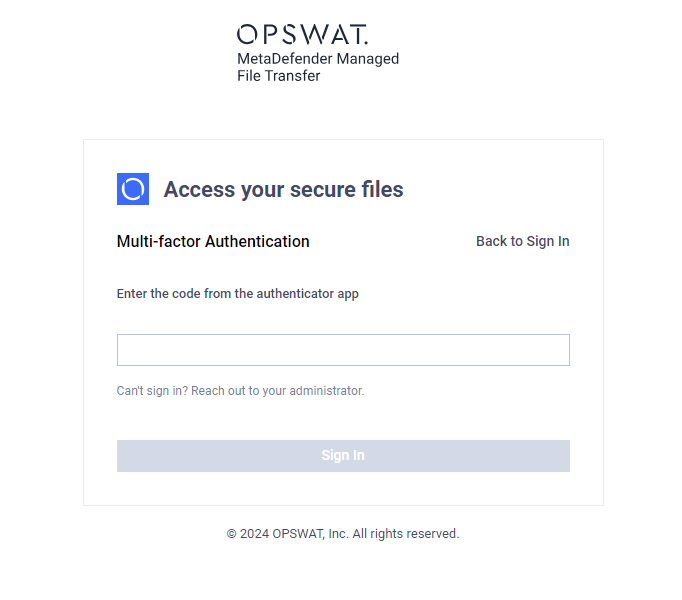
Task: Click the Enter the code instruction label
Action: [237, 294]
